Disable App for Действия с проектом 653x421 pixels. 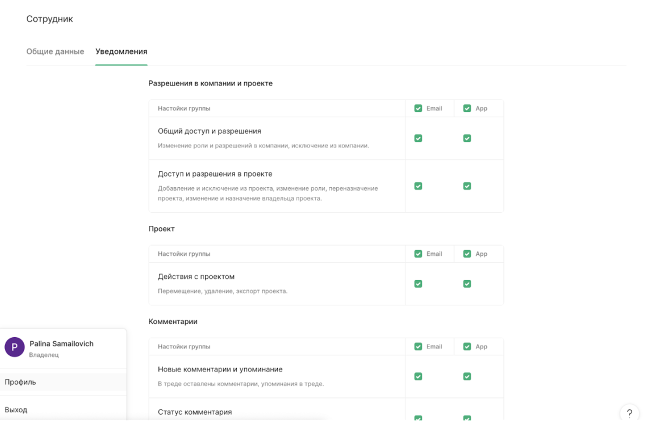pyautogui.click(x=467, y=283)
